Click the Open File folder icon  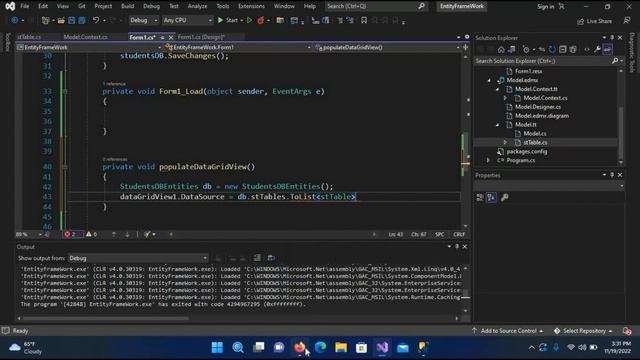click(x=61, y=20)
